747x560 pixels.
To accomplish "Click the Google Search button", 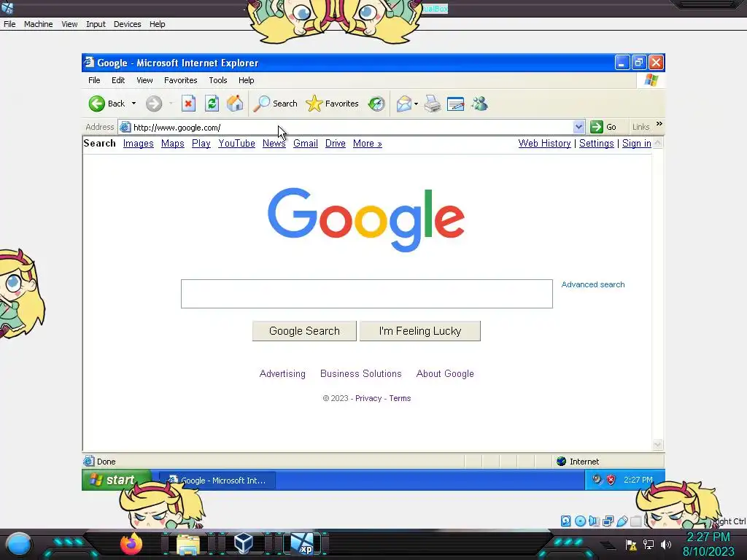I will [304, 331].
